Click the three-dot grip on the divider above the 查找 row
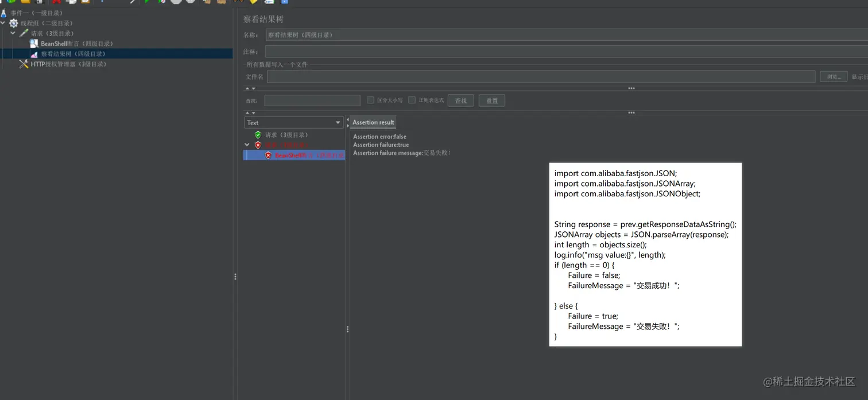This screenshot has width=868, height=400. tap(631, 88)
